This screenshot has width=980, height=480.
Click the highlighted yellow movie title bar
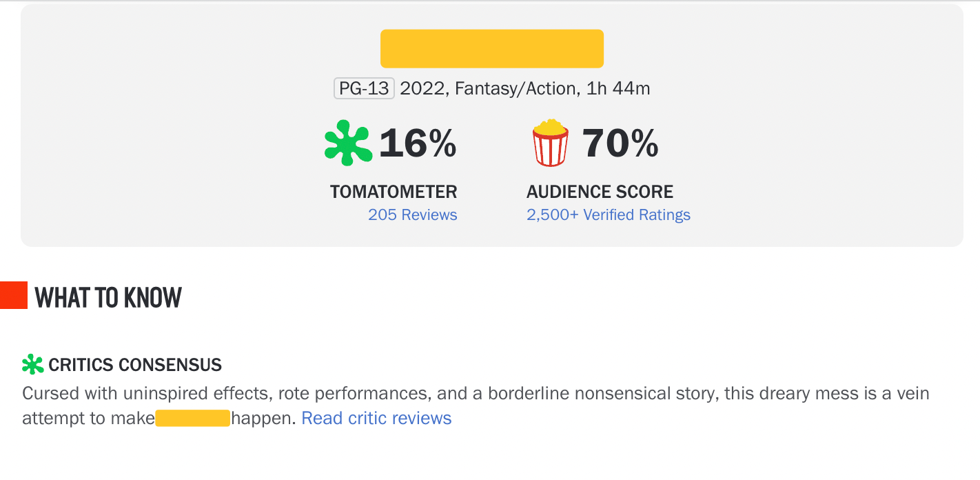pos(492,48)
